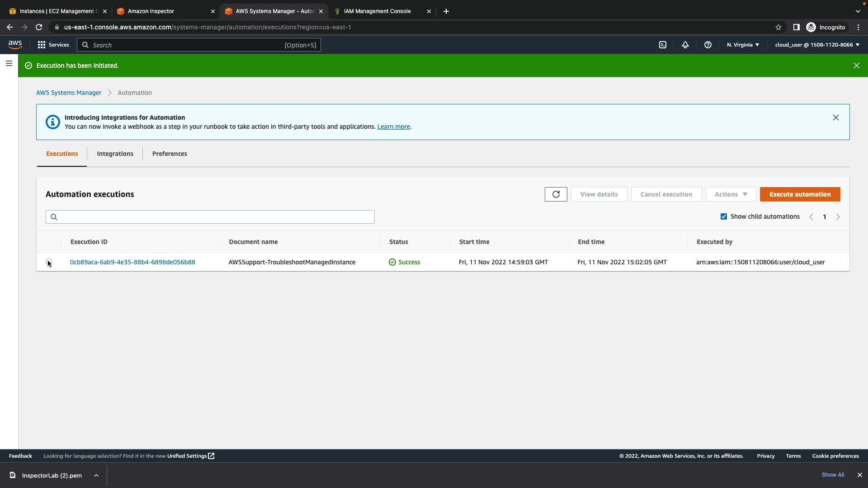Open the left navigation hamburger menu
Screen dimensions: 868x488
pyautogui.click(x=9, y=64)
